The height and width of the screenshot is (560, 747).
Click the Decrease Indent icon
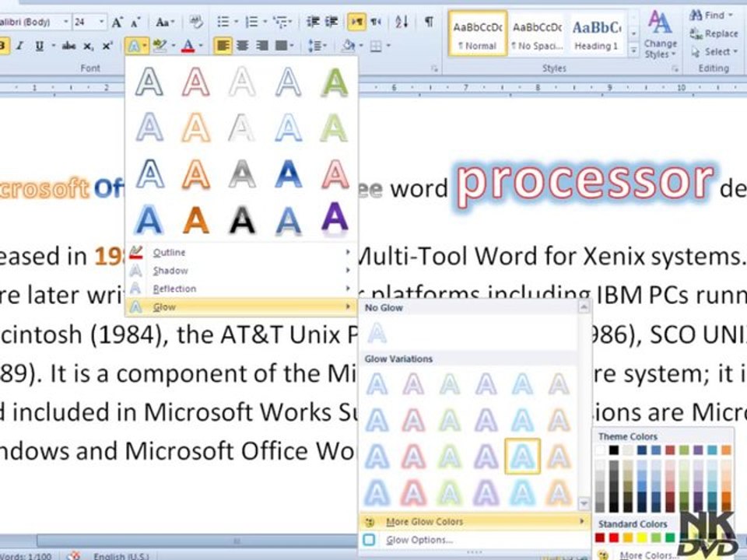coord(313,22)
